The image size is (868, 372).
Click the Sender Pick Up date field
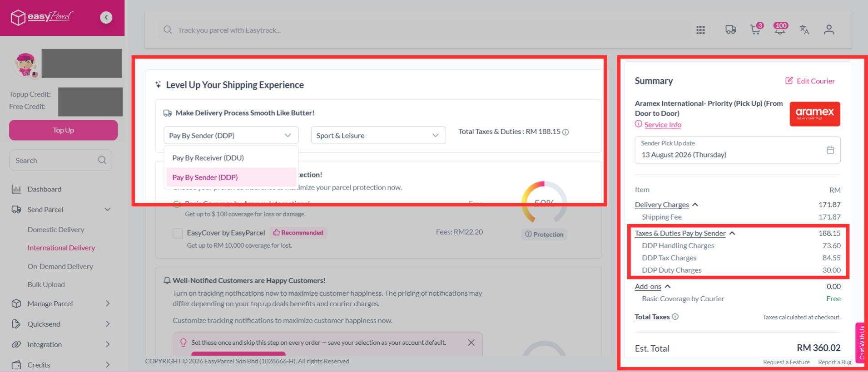[737, 150]
